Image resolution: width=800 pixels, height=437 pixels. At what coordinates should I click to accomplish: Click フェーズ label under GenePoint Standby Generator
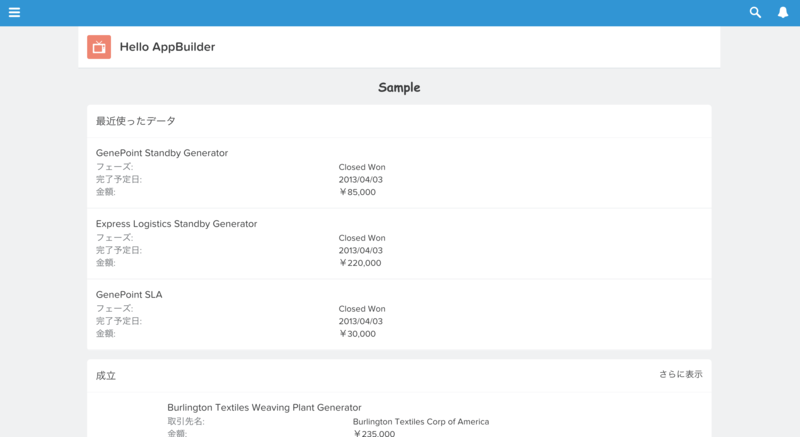pos(114,167)
